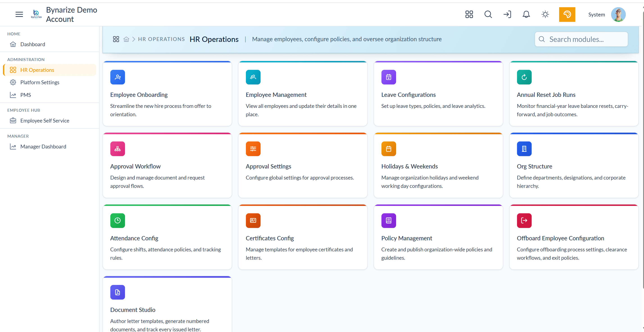The width and height of the screenshot is (644, 332).
Task: Click the Certificates Config icon
Action: [253, 221]
